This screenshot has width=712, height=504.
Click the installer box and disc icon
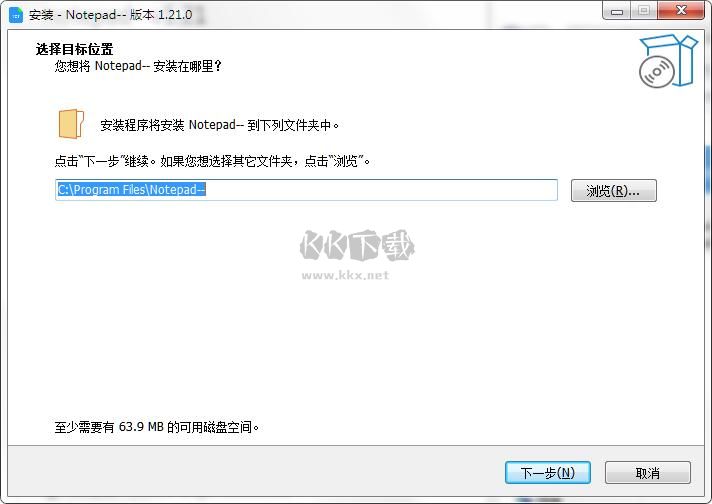click(668, 61)
